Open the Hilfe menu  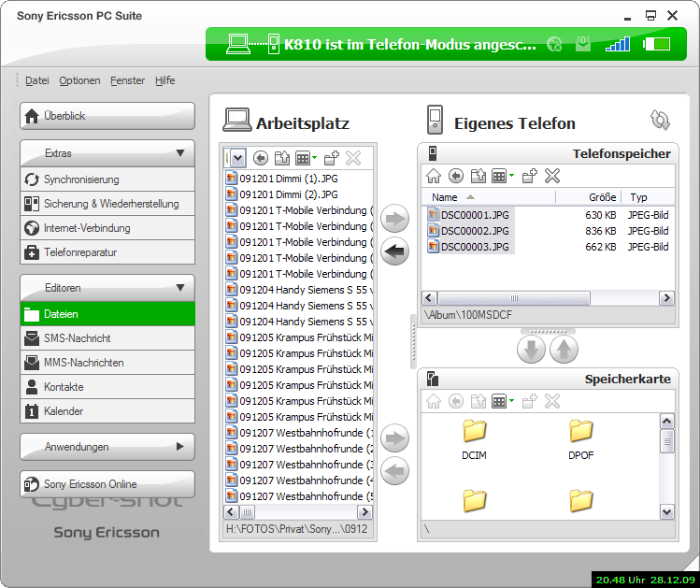tap(165, 80)
